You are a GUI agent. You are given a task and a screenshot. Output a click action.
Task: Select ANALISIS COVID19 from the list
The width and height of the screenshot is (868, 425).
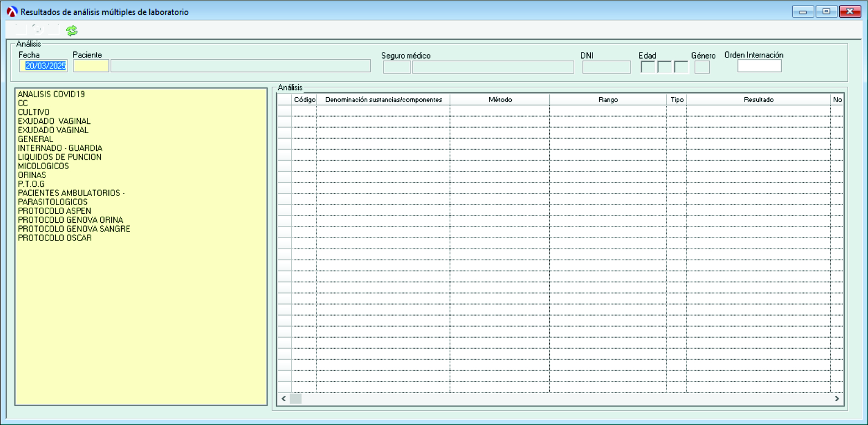pos(51,95)
